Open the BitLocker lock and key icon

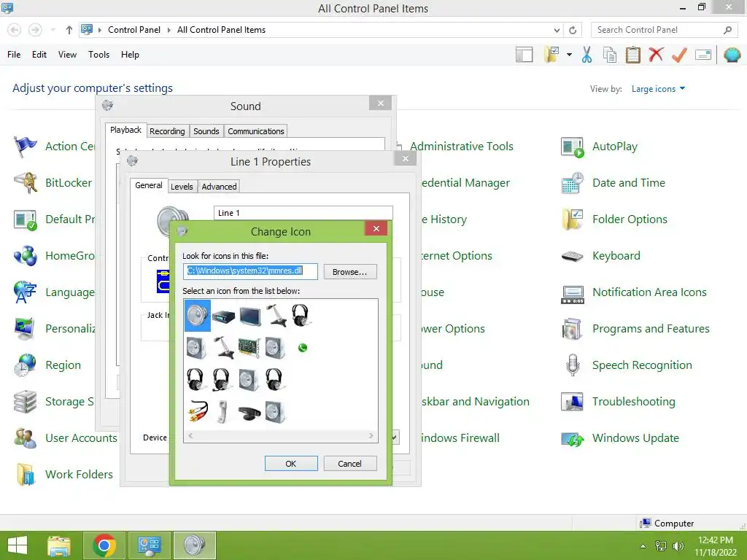tap(26, 183)
